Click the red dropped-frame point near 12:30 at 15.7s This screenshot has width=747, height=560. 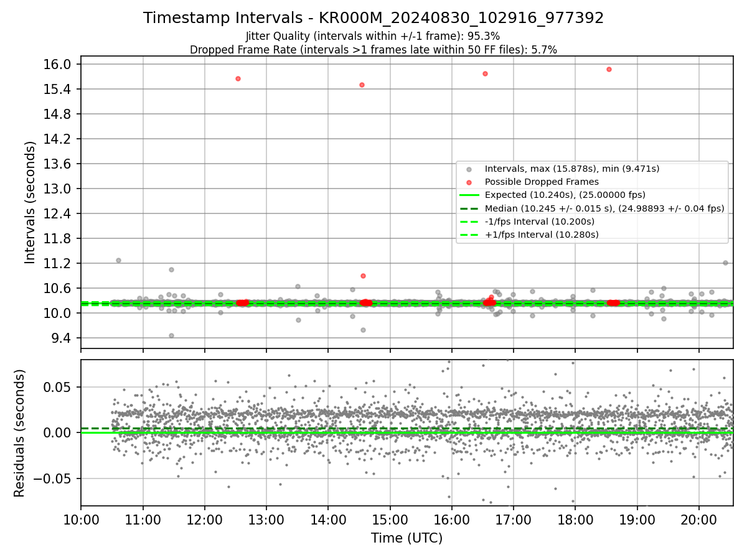(x=238, y=78)
